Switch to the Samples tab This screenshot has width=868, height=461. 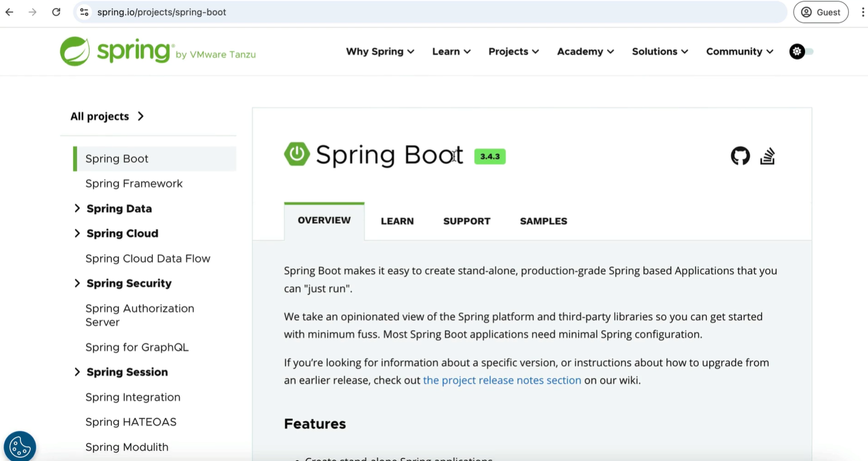543,221
